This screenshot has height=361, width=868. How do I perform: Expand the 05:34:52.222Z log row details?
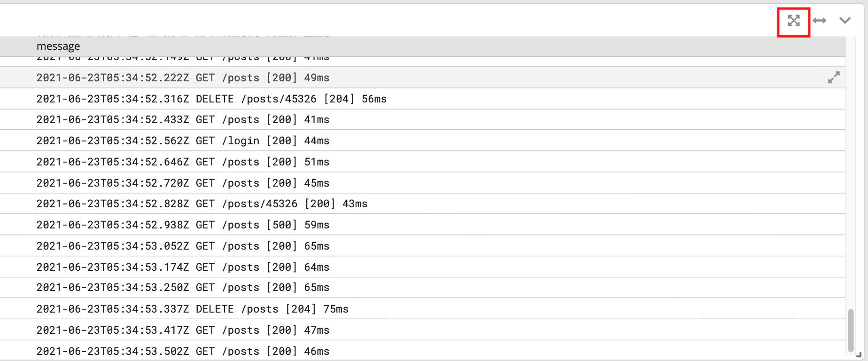click(834, 78)
